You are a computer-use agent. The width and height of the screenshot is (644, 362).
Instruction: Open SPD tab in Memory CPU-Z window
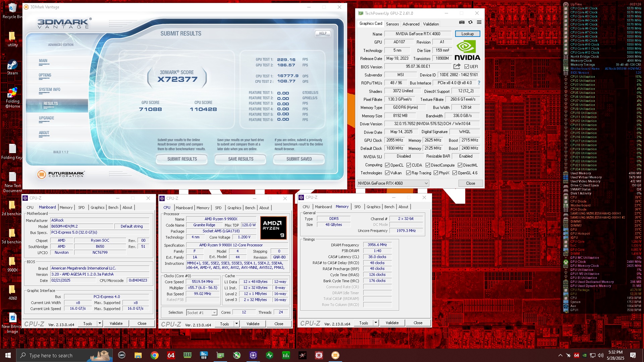point(358,207)
